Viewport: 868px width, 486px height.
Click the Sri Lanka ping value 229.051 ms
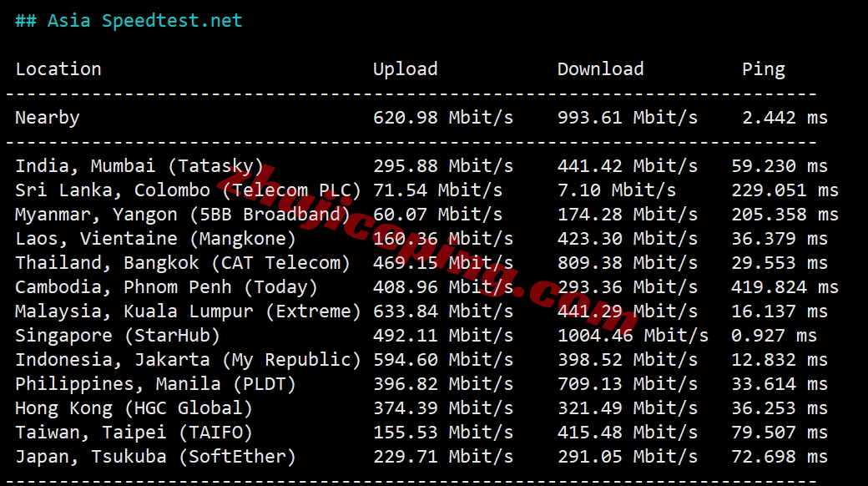784,190
